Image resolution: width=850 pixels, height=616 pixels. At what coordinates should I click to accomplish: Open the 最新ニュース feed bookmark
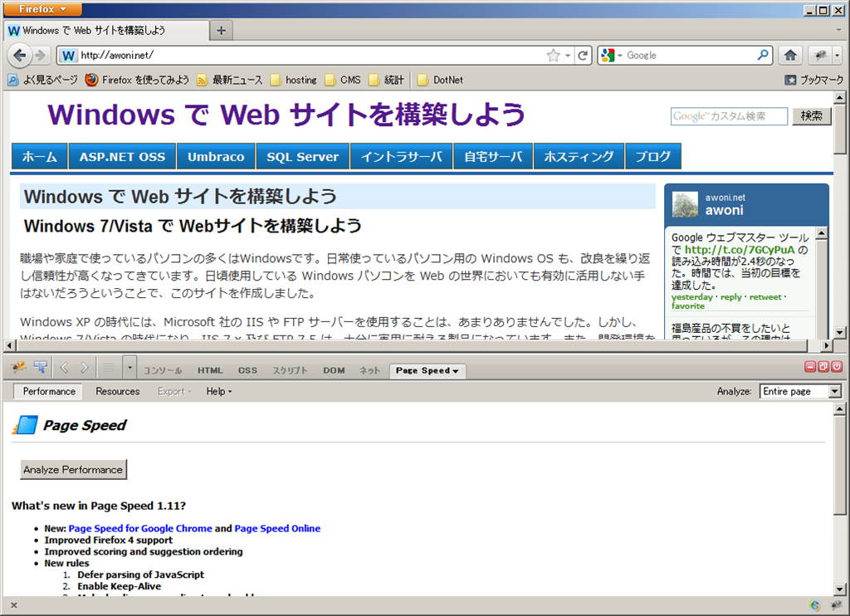tap(229, 80)
